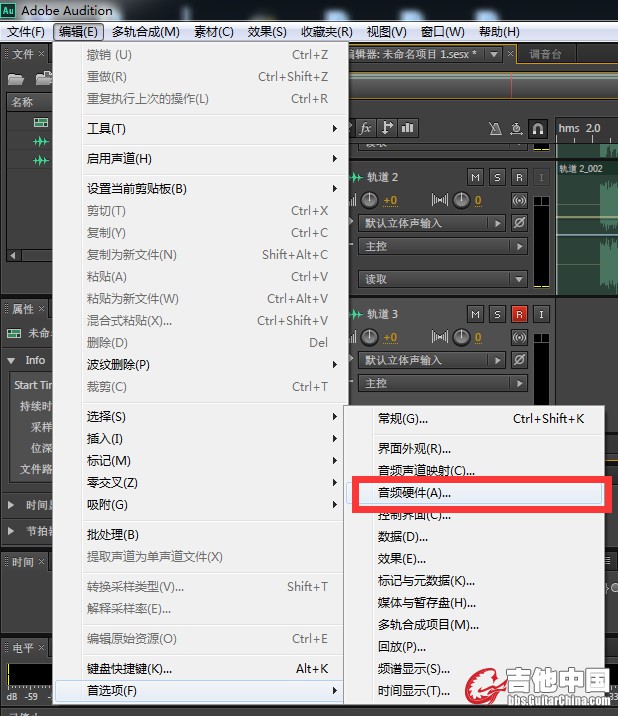Open the 窗口(W) menu

point(443,32)
